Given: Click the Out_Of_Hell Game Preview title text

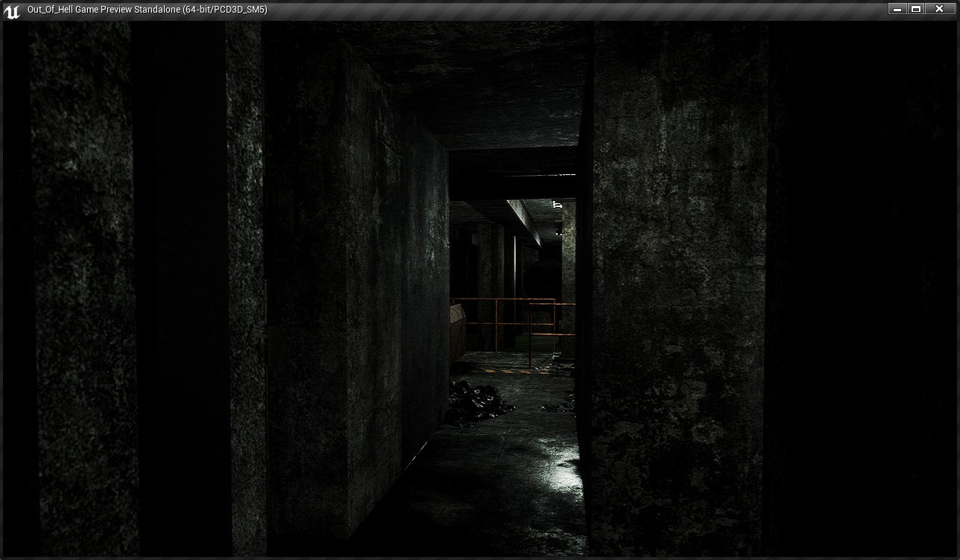Looking at the screenshot, I should pyautogui.click(x=148, y=10).
